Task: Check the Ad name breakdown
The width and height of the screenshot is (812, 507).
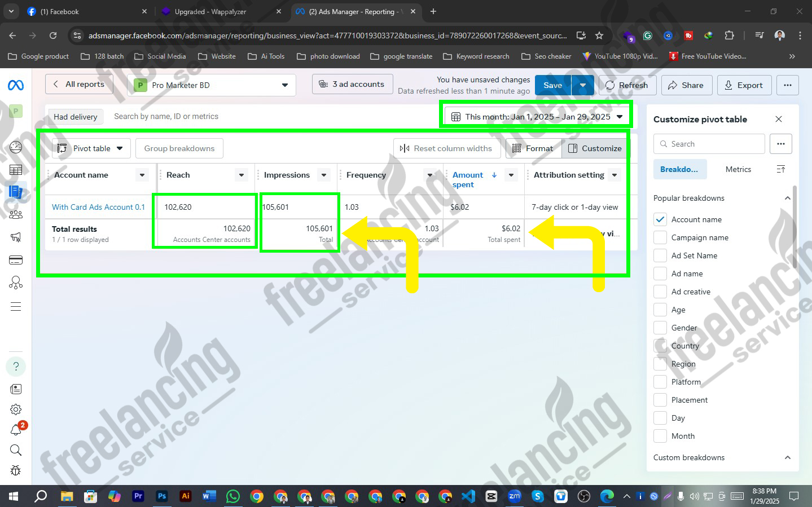Action: [660, 274]
